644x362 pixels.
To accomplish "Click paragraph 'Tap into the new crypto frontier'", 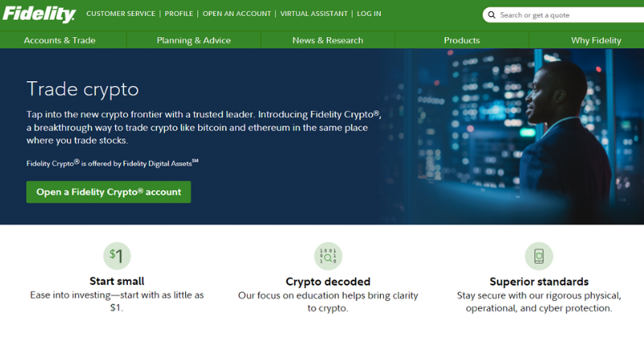I will click(x=204, y=127).
